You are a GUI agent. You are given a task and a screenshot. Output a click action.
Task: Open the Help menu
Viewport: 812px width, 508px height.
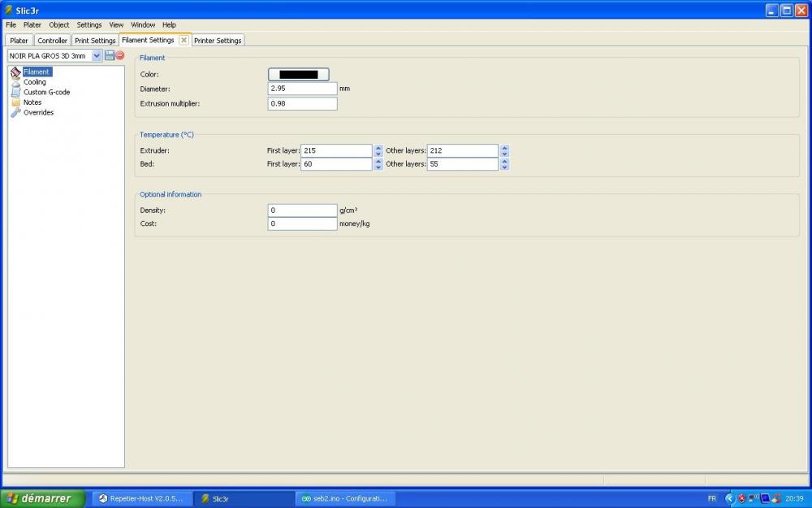coord(170,25)
